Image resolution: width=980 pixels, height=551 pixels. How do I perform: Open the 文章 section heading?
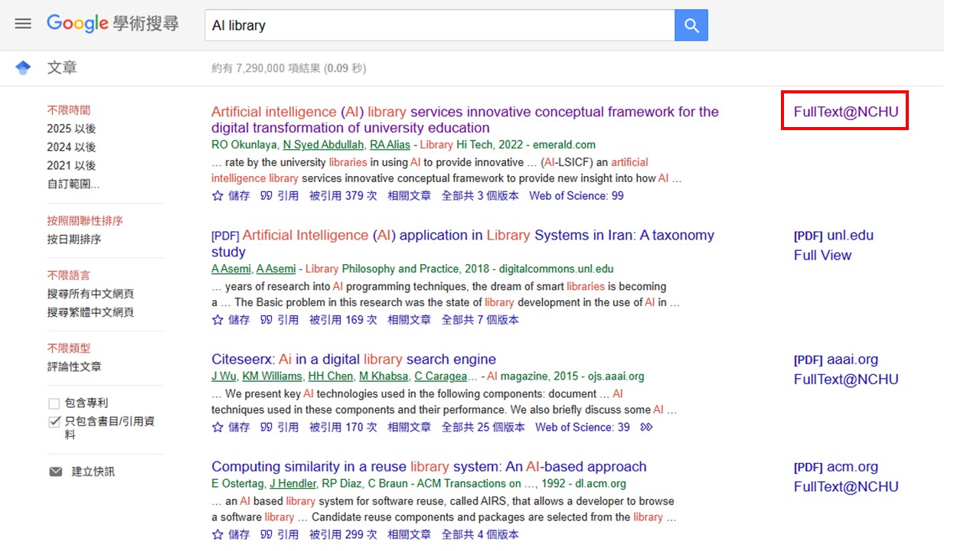[62, 68]
